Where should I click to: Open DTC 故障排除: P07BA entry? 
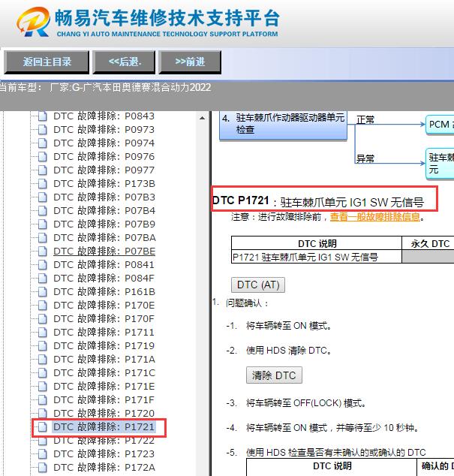pos(104,238)
